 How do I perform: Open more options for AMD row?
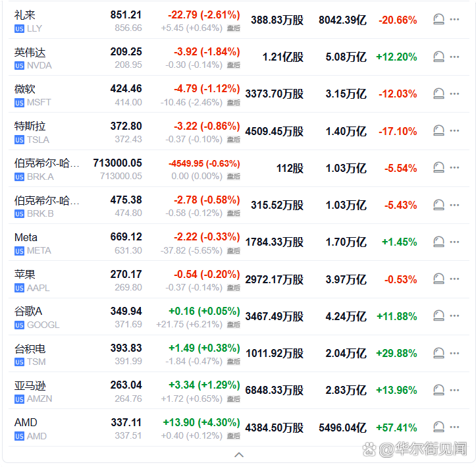coord(454,427)
